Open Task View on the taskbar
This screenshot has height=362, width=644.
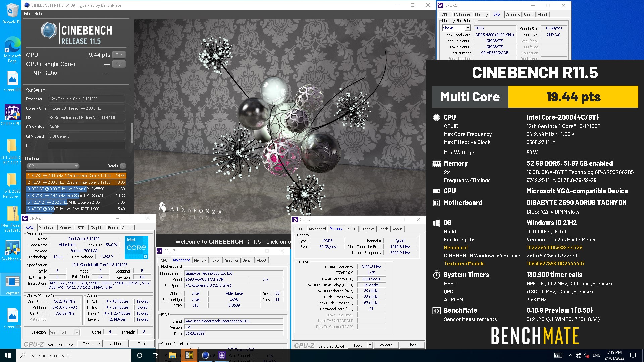(156, 355)
